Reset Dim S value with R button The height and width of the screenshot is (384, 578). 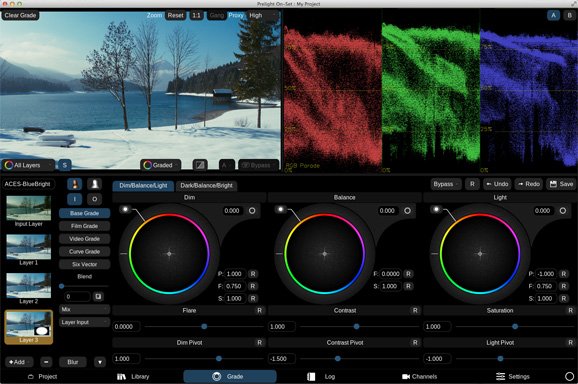point(253,299)
